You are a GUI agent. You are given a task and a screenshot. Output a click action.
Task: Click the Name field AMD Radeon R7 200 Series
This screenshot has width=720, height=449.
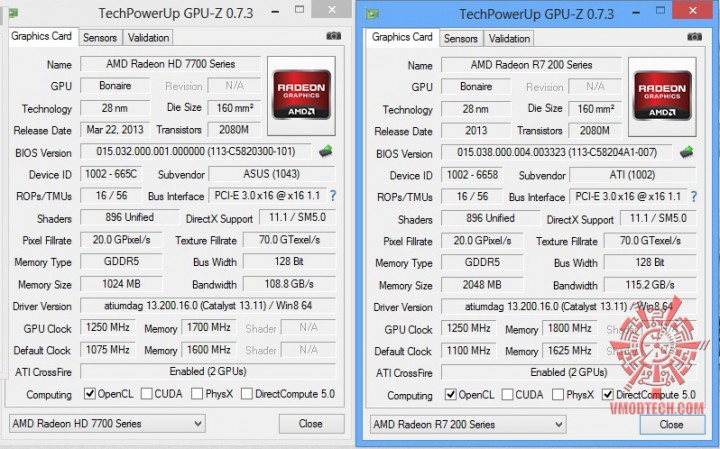531,65
